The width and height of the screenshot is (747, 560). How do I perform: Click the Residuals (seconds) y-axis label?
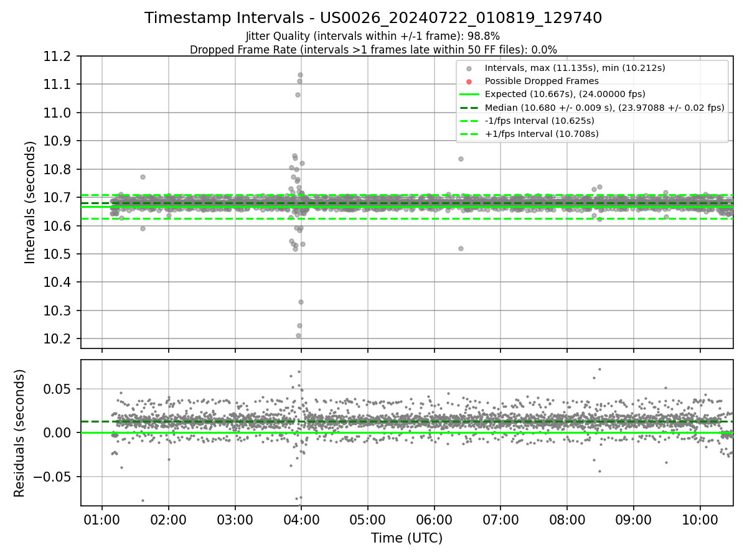point(19,433)
